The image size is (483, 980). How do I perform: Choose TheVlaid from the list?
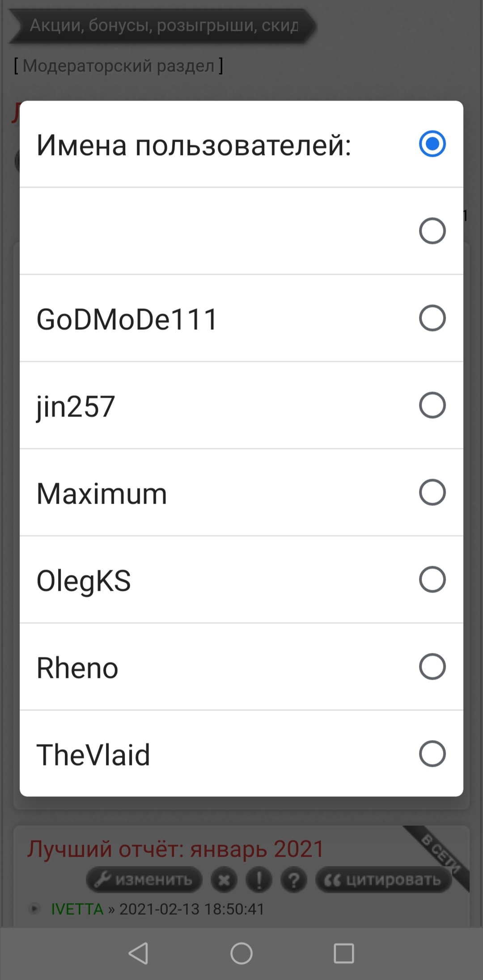[x=432, y=754]
